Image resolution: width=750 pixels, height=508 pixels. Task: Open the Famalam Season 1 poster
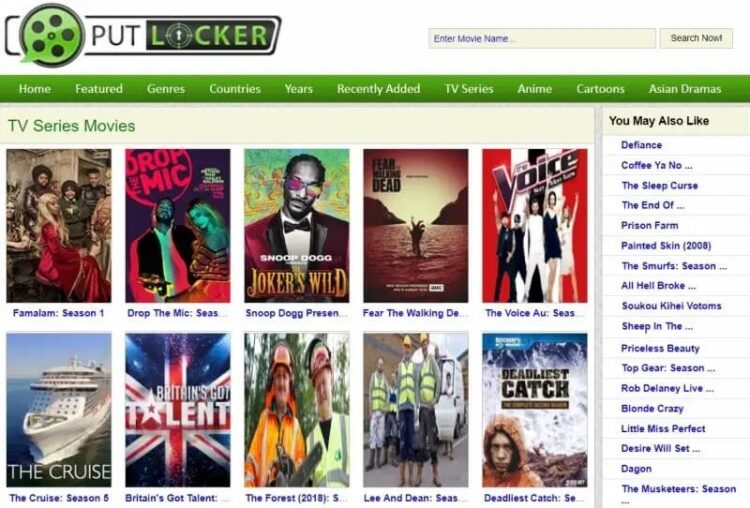pyautogui.click(x=59, y=225)
